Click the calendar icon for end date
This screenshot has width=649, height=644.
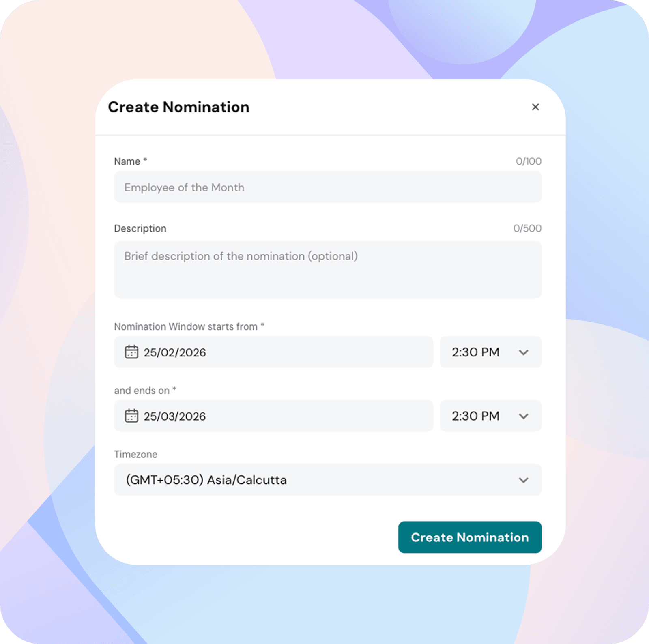[131, 416]
